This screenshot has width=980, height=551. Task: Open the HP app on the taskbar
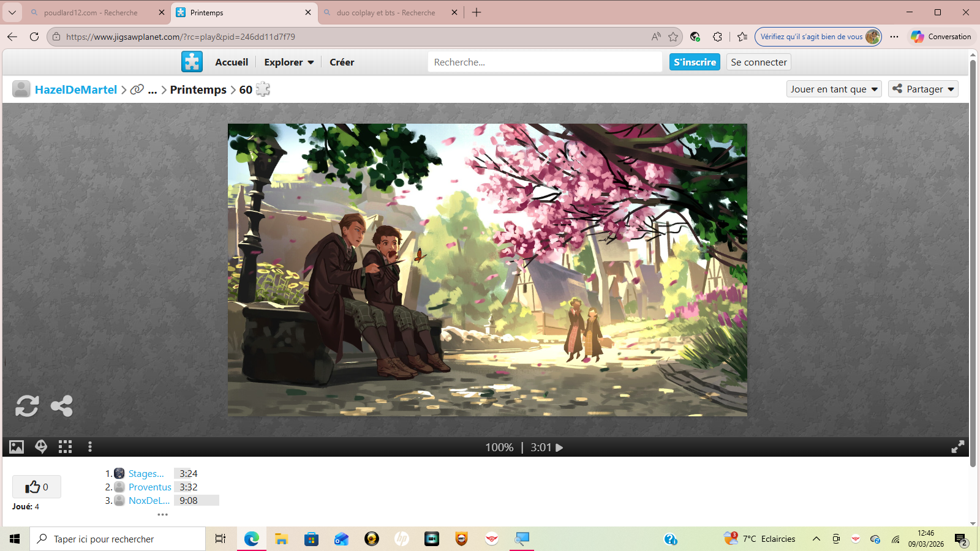coord(402,539)
